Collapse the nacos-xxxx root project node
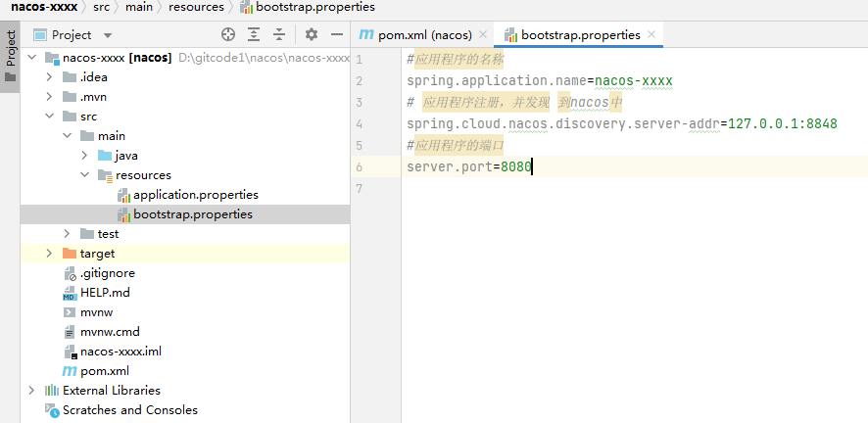Viewport: 868px width, 423px height. coord(31,58)
